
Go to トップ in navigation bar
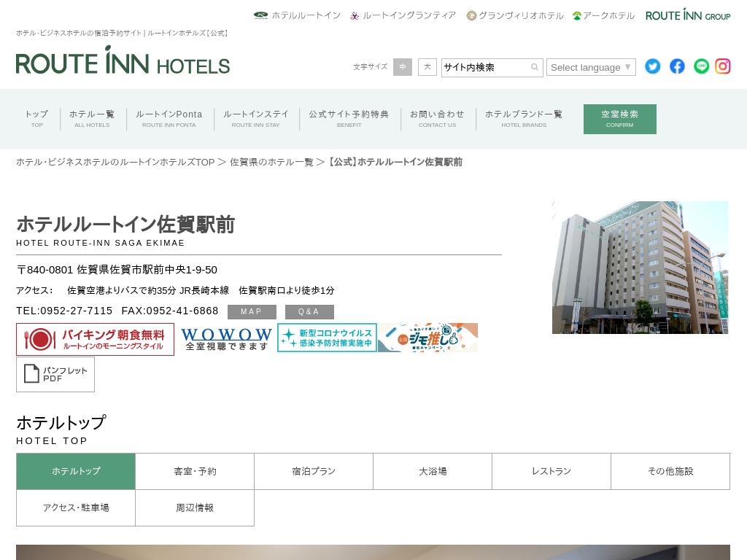[x=36, y=119]
